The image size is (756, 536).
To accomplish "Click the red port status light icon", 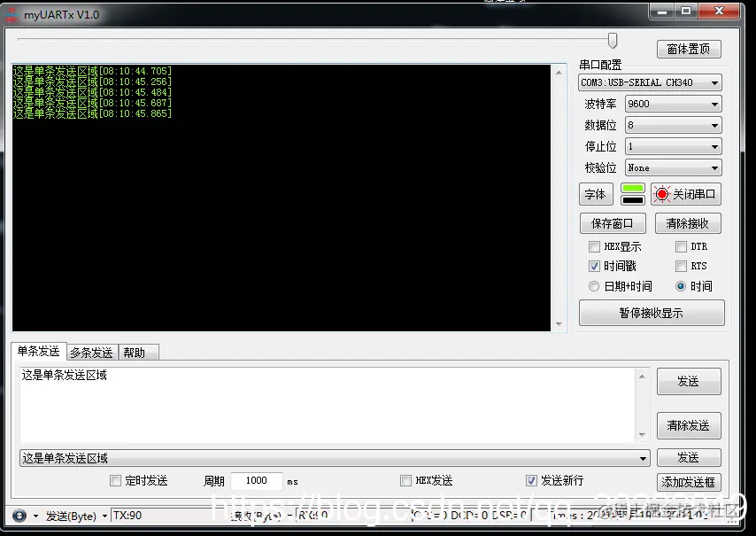I will (661, 194).
